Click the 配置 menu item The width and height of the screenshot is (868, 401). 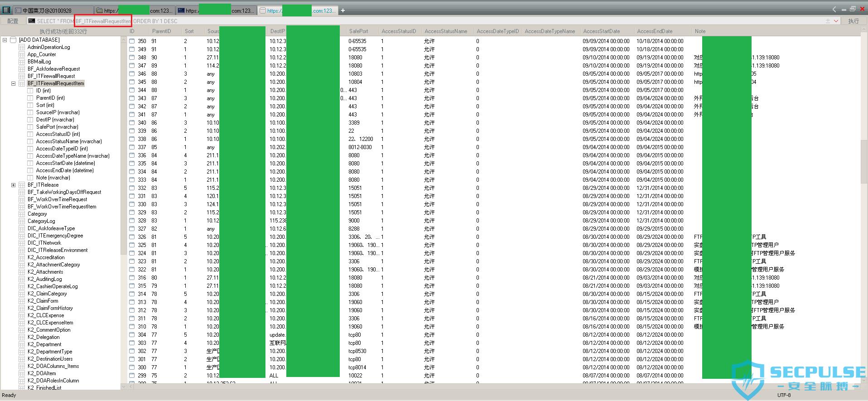(13, 21)
